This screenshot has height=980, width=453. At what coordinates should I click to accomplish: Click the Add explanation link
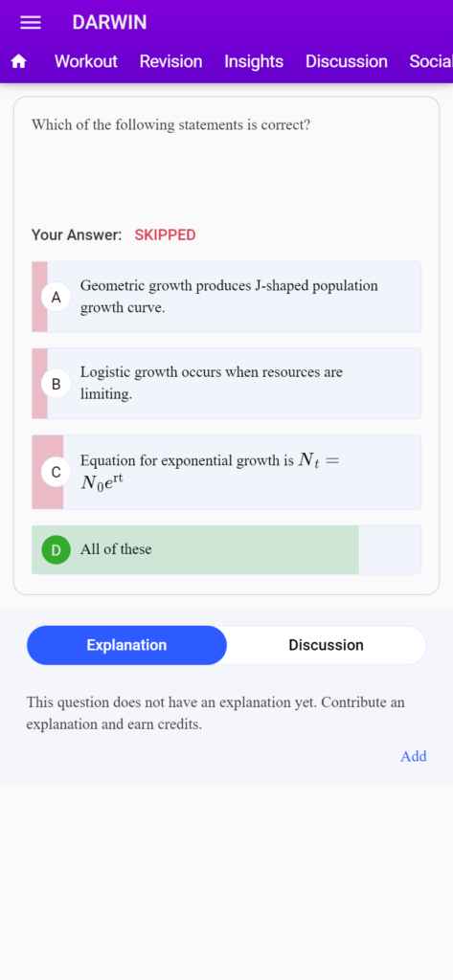[414, 756]
